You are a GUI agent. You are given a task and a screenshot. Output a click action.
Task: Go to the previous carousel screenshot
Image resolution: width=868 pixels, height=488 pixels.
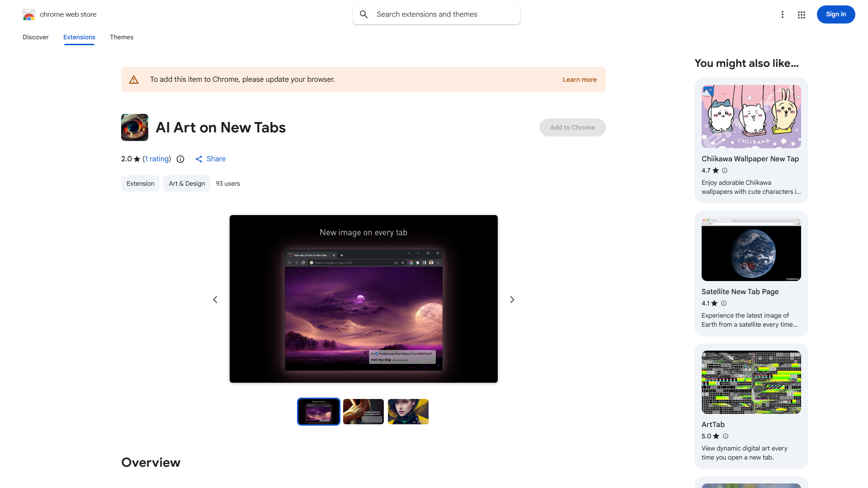[x=215, y=299]
